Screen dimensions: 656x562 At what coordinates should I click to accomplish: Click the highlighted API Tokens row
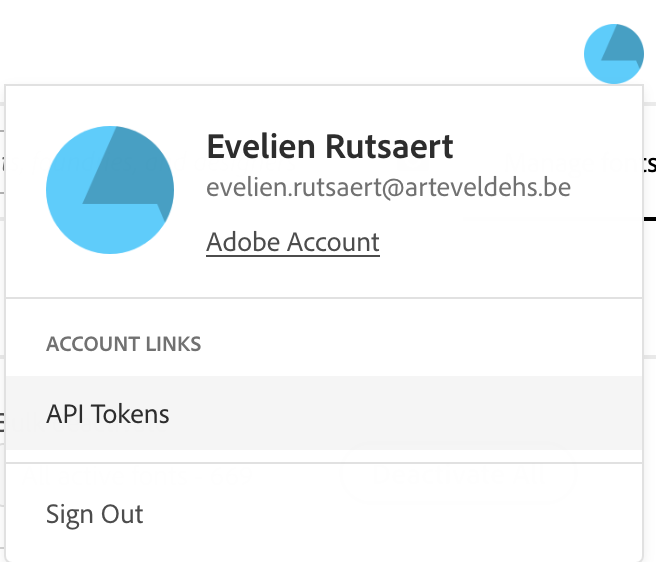click(x=323, y=414)
